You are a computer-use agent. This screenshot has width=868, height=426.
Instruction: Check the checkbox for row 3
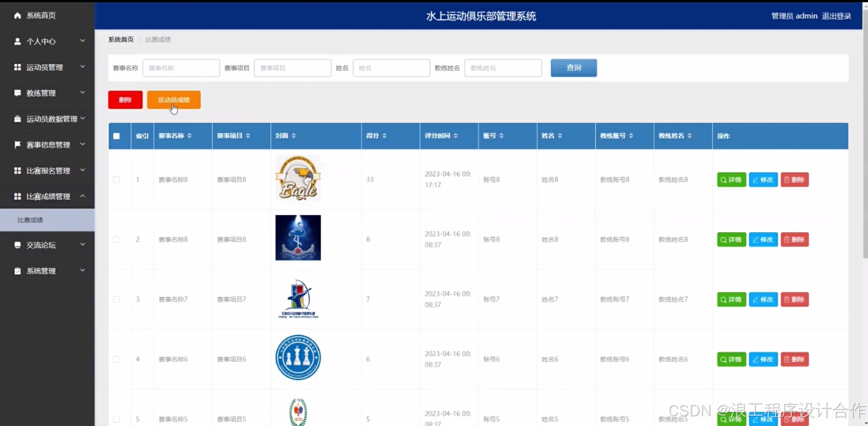pos(117,299)
